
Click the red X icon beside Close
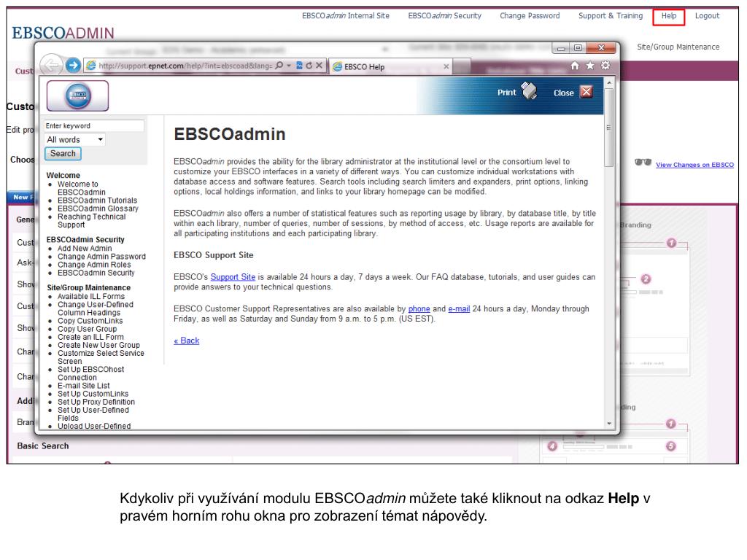click(587, 92)
